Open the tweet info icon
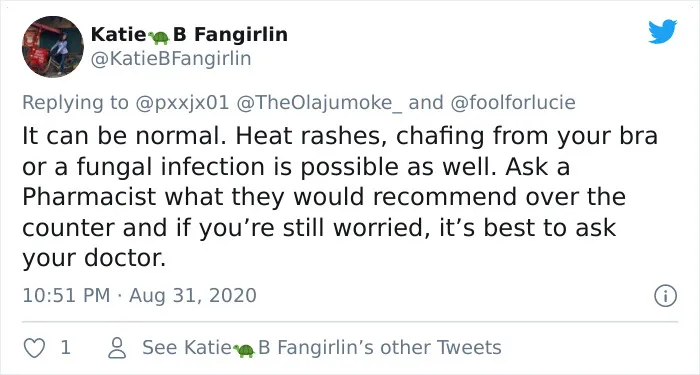The width and height of the screenshot is (700, 375). pyautogui.click(x=665, y=296)
